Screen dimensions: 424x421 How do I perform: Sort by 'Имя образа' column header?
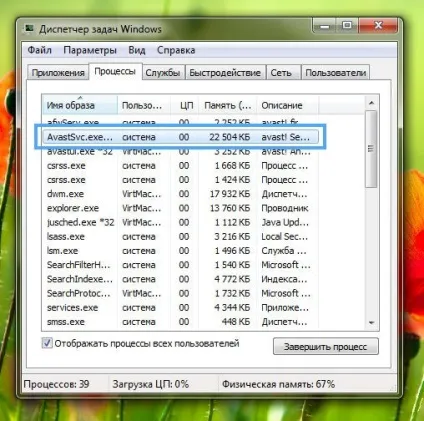(80, 105)
